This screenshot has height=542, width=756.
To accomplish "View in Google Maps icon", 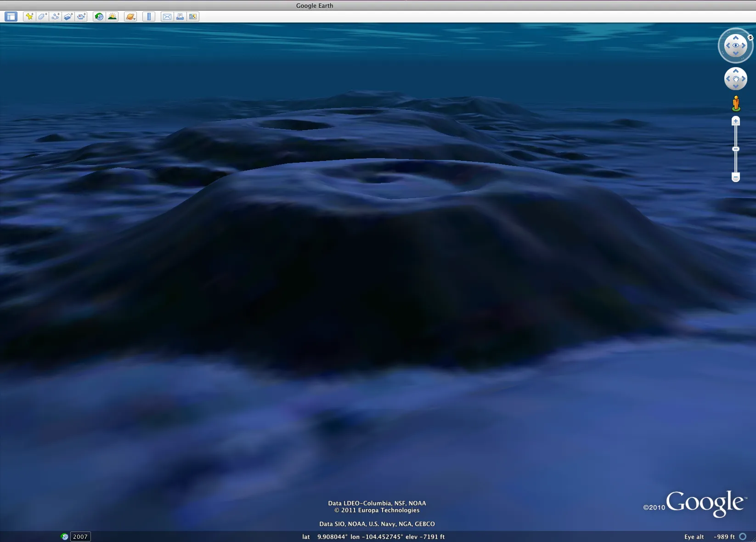I will point(193,17).
